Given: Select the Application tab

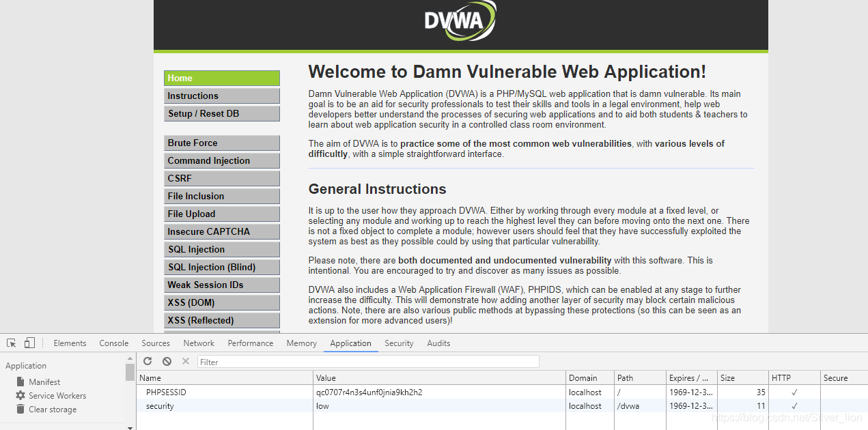Looking at the screenshot, I should click(x=351, y=343).
